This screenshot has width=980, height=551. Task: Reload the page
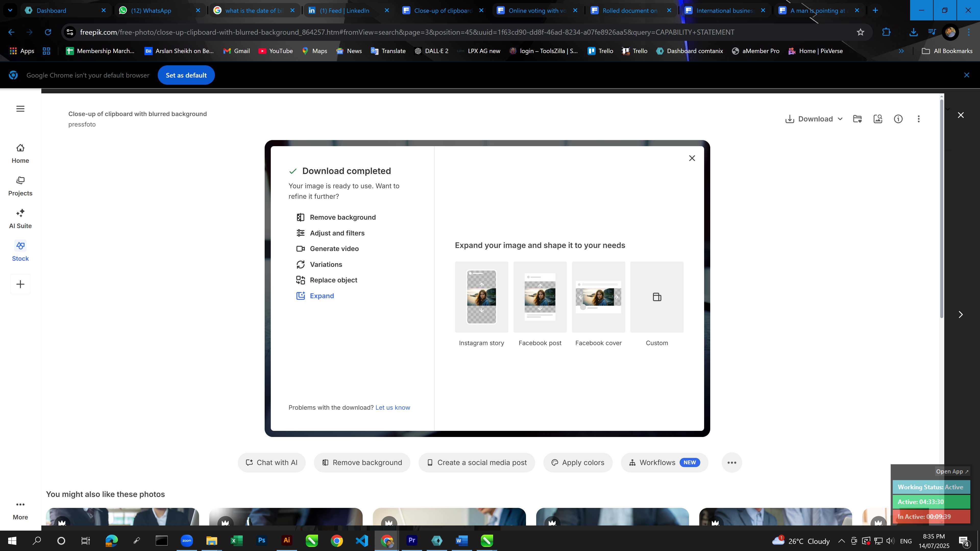48,32
